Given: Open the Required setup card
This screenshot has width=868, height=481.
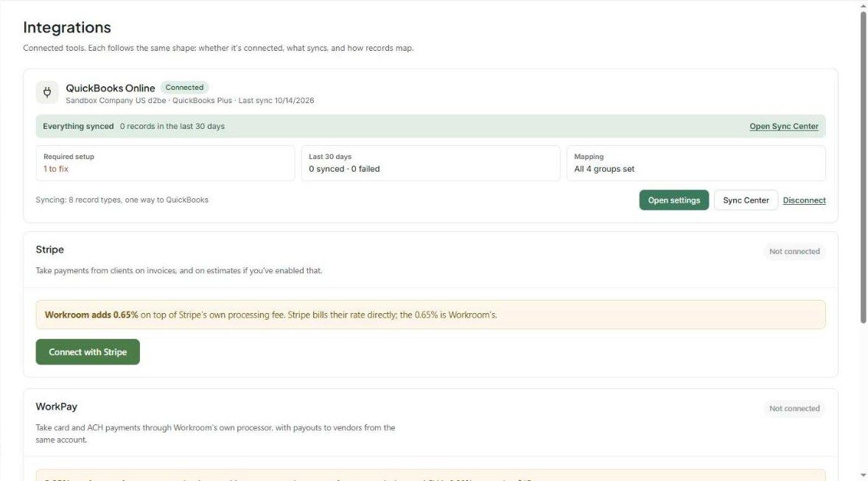Looking at the screenshot, I should pyautogui.click(x=165, y=164).
